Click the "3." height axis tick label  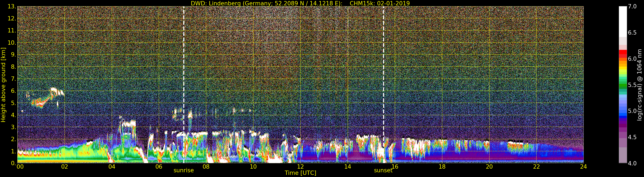pyautogui.click(x=13, y=127)
